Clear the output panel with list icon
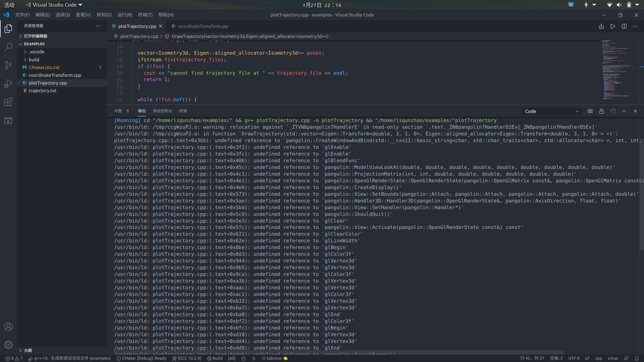The image size is (644, 362). tap(590, 111)
